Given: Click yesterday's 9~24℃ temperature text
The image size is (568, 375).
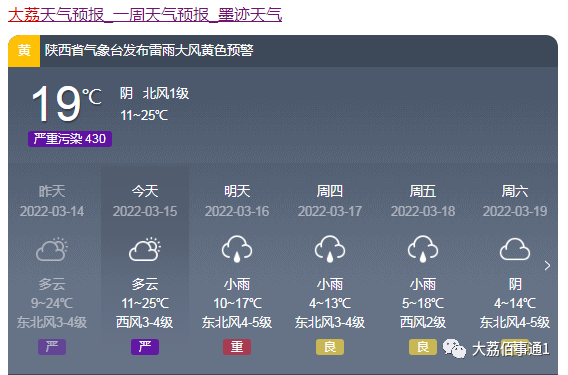Looking at the screenshot, I should [x=52, y=303].
